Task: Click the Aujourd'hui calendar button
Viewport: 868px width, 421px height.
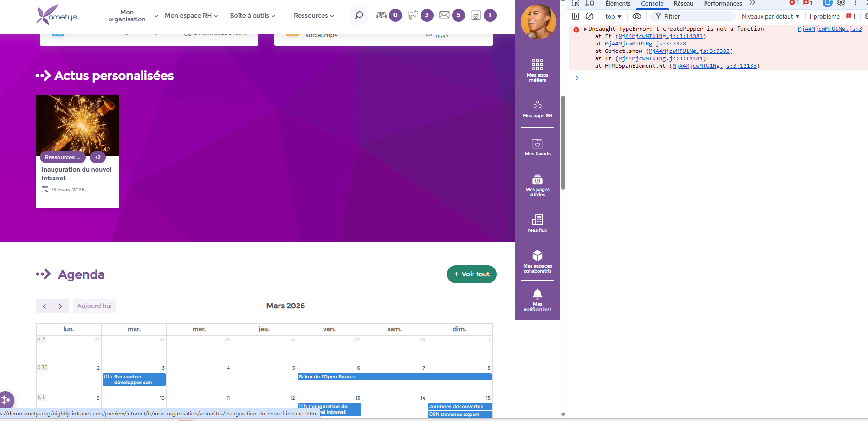Action: (94, 306)
